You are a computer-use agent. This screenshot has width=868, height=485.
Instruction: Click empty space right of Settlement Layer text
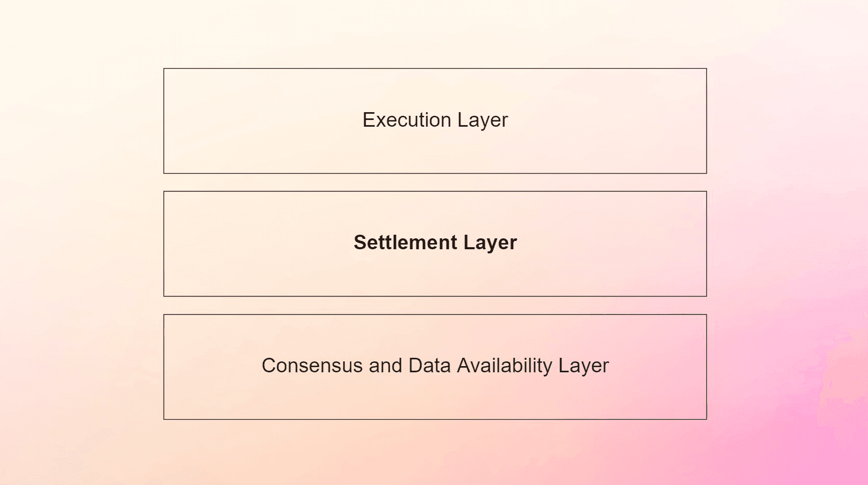[612, 244]
